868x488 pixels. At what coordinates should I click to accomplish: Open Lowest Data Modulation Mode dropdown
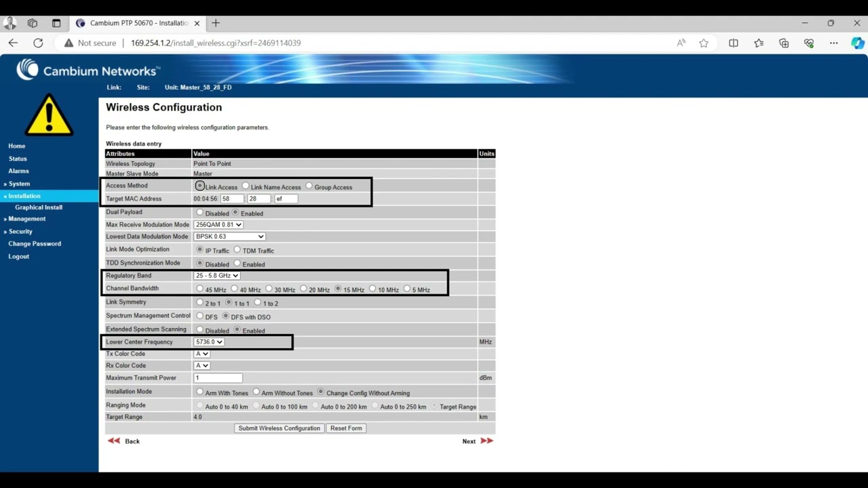(229, 237)
